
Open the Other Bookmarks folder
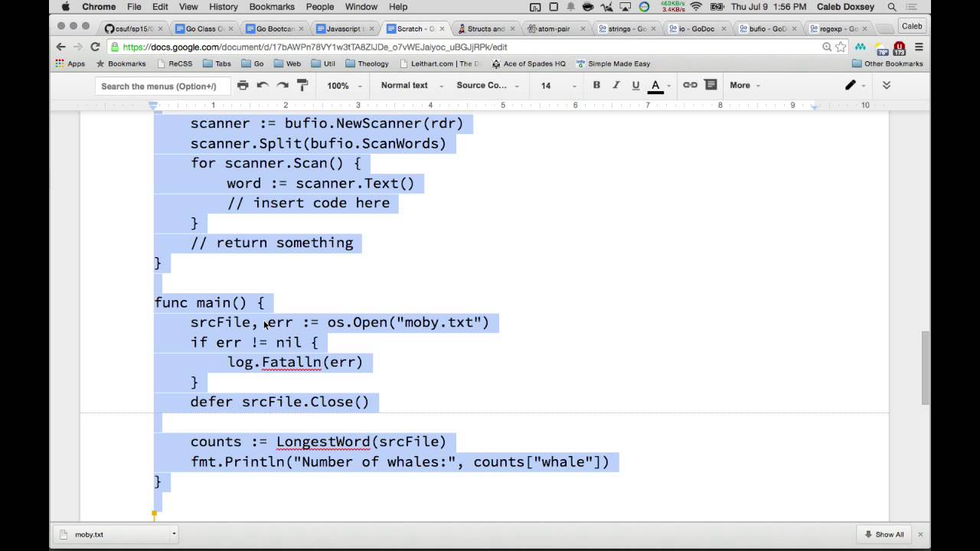tap(887, 64)
